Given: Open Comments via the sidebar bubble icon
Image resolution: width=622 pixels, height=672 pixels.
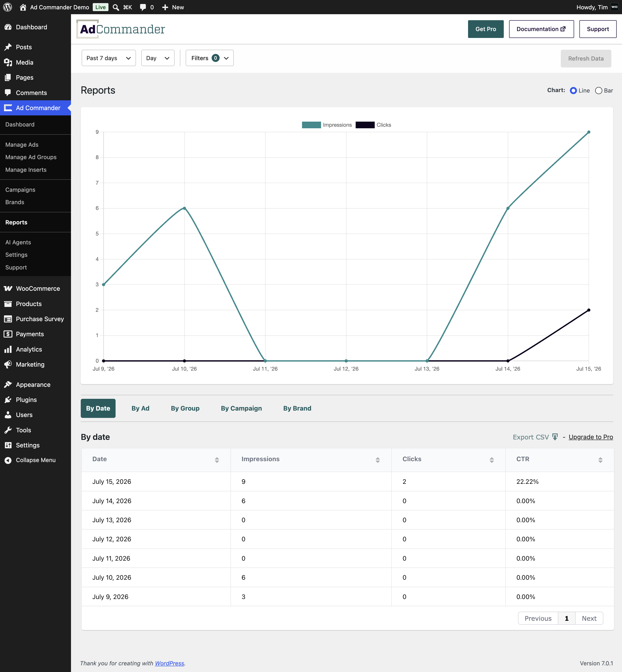Looking at the screenshot, I should pos(8,93).
